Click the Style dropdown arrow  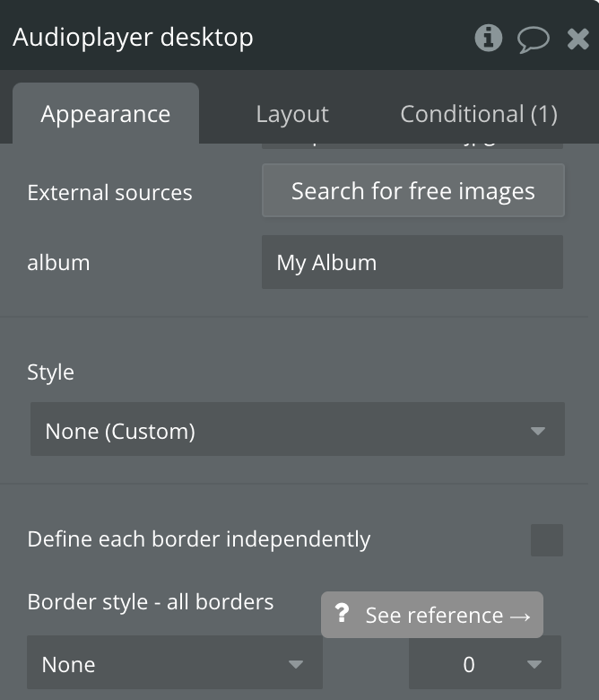pos(538,431)
